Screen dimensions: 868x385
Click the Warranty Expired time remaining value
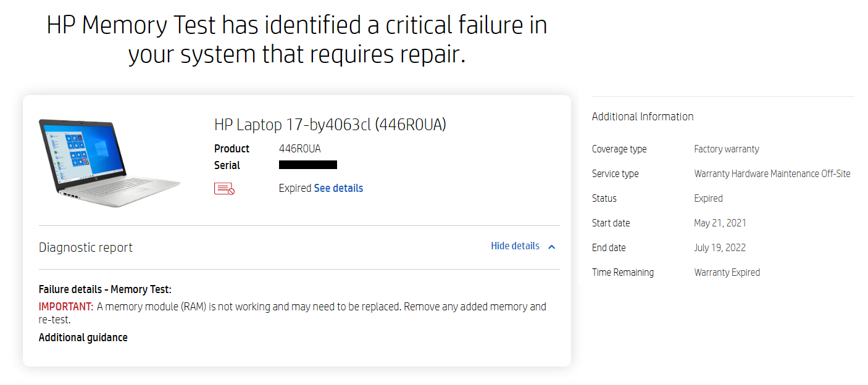(x=727, y=272)
